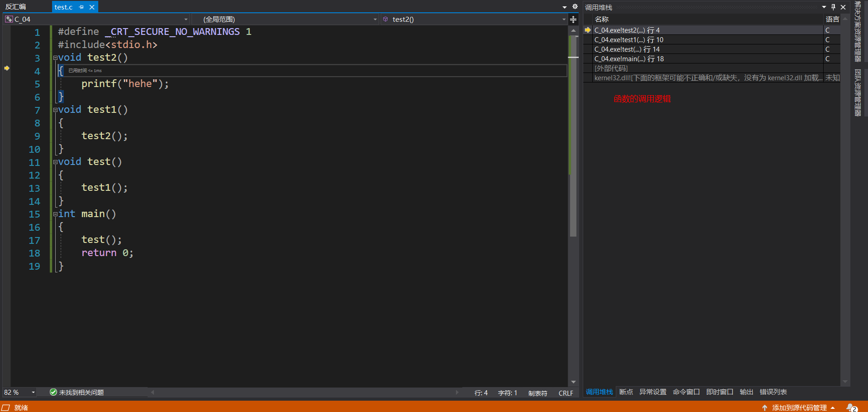Switch to the 反汇编 tab
The image size is (868, 412).
point(15,7)
